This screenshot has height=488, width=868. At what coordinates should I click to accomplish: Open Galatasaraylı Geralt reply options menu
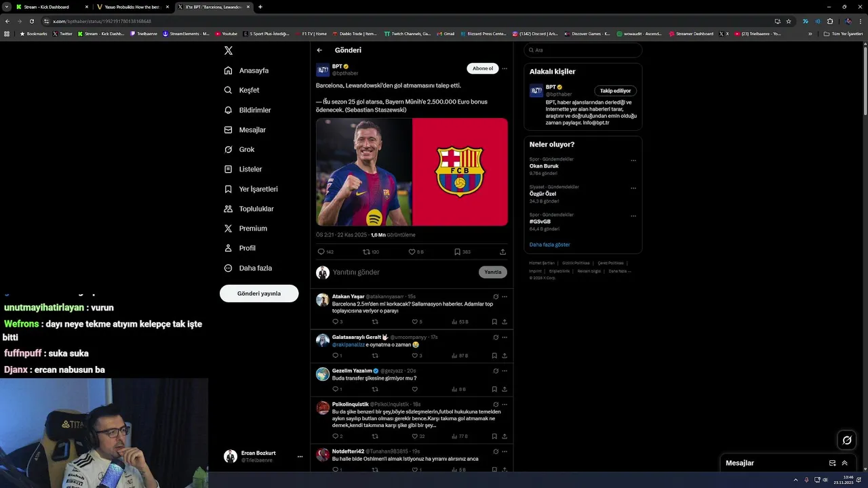pyautogui.click(x=505, y=337)
